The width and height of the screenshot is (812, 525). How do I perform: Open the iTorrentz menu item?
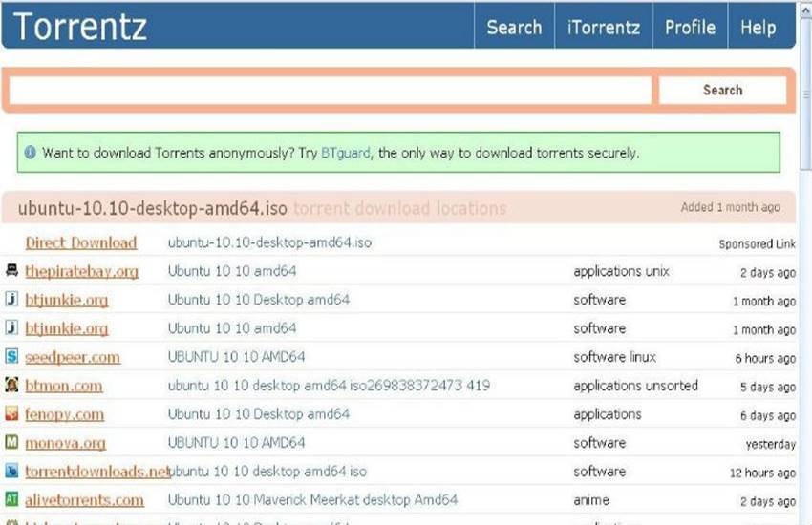tap(604, 28)
